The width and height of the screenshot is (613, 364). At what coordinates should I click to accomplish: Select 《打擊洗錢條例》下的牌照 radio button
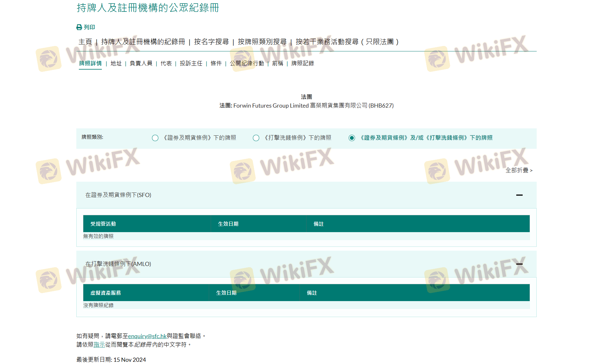point(256,138)
